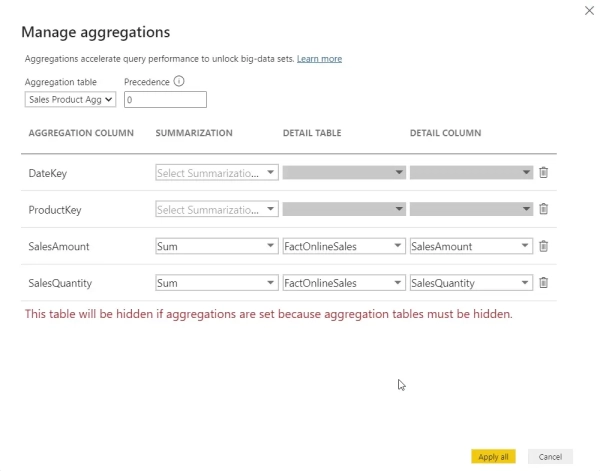Delete the ProductKey aggregation row
Screen dimensions: 600x471
(x=544, y=209)
